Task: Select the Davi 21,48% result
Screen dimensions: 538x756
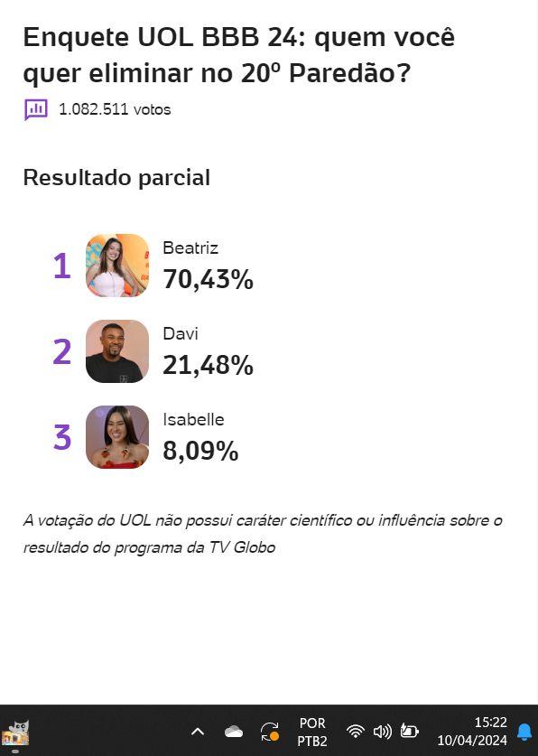Action: [x=209, y=351]
